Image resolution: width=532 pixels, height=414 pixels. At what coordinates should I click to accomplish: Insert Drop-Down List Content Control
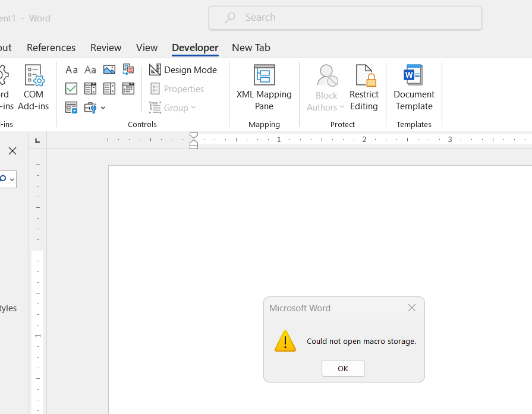click(x=109, y=89)
